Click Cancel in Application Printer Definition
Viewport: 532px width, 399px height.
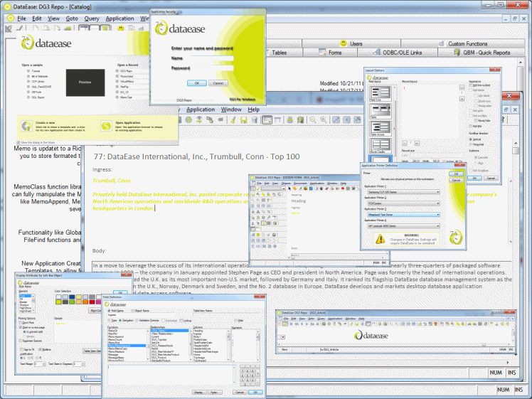click(456, 180)
